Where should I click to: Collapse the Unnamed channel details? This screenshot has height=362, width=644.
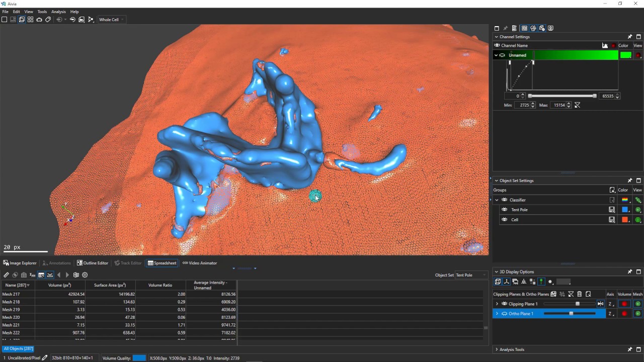pyautogui.click(x=496, y=55)
